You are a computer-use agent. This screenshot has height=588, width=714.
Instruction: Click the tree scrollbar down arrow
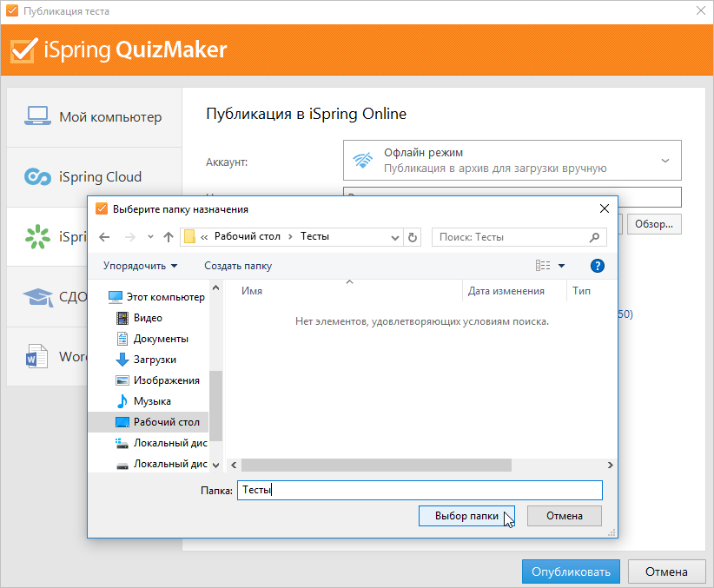coord(215,465)
